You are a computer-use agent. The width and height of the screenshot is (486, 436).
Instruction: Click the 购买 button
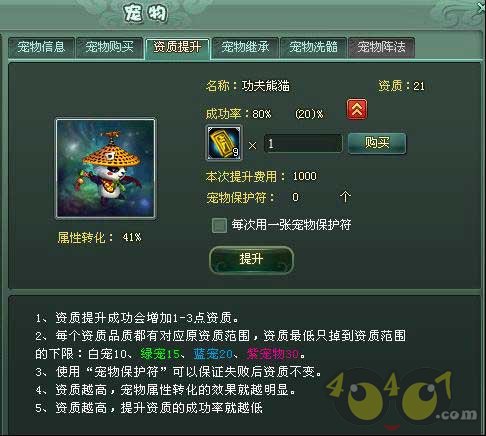coord(377,143)
